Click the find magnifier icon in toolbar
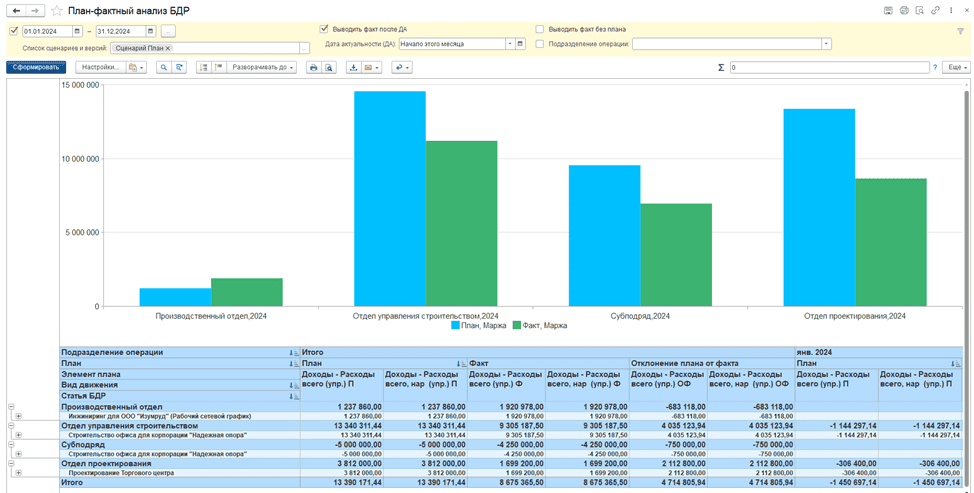The image size is (974, 493). tap(164, 68)
